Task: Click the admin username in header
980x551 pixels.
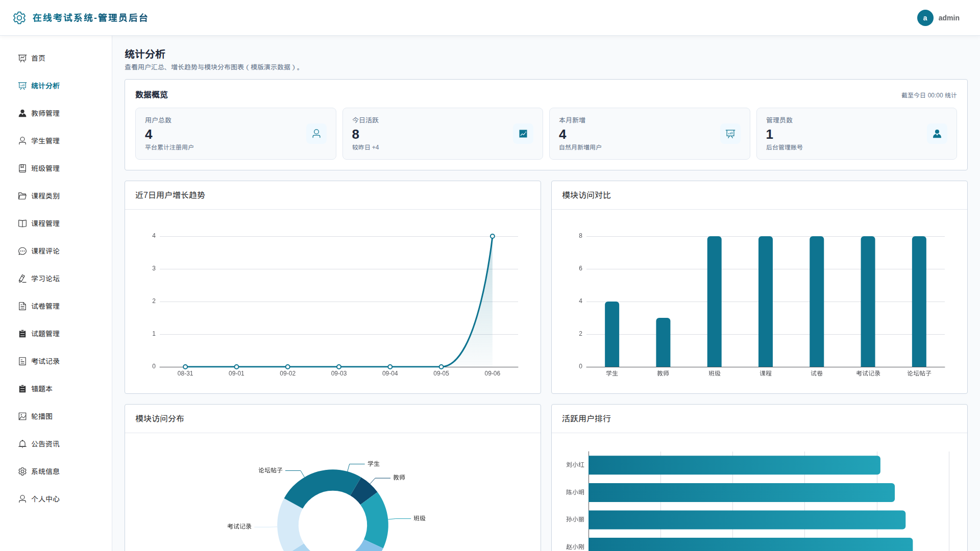Action: coord(949,18)
